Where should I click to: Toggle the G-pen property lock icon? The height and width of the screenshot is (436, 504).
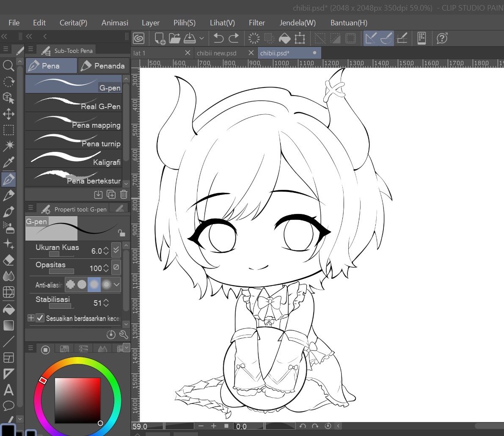pos(121,233)
